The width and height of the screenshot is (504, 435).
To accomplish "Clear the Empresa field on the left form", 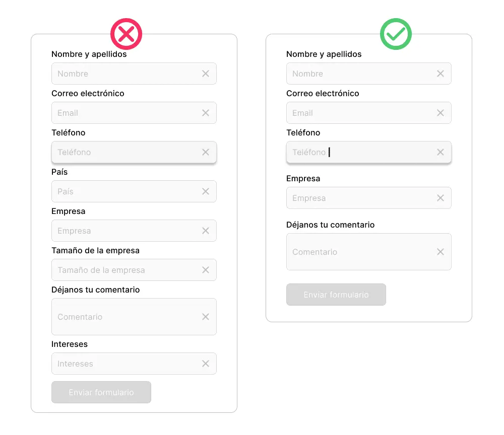I will point(206,231).
